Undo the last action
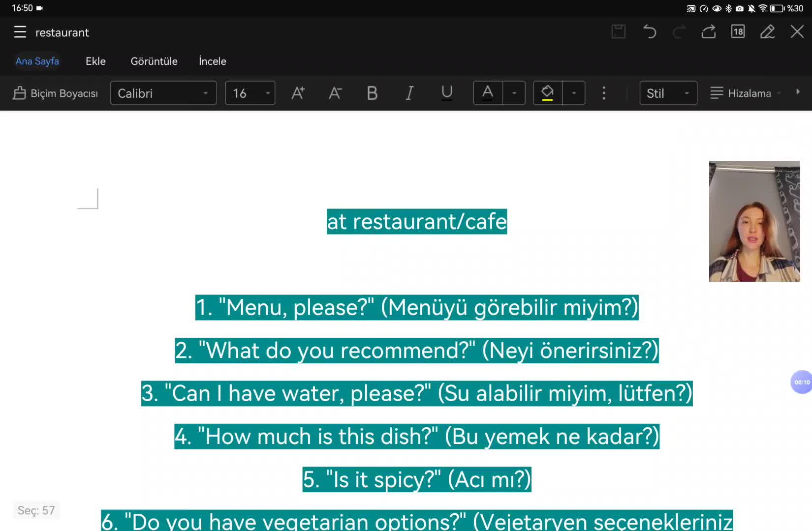The width and height of the screenshot is (812, 531). [650, 32]
